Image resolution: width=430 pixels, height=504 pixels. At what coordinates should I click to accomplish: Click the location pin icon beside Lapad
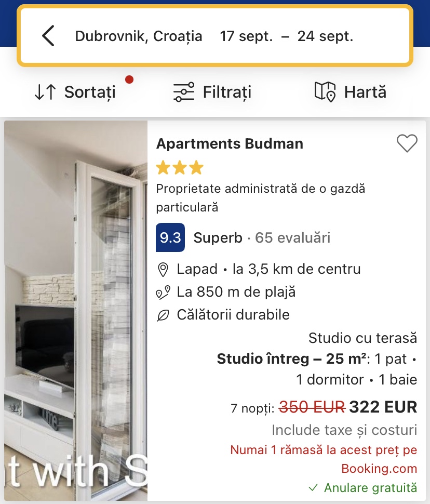coord(163,270)
